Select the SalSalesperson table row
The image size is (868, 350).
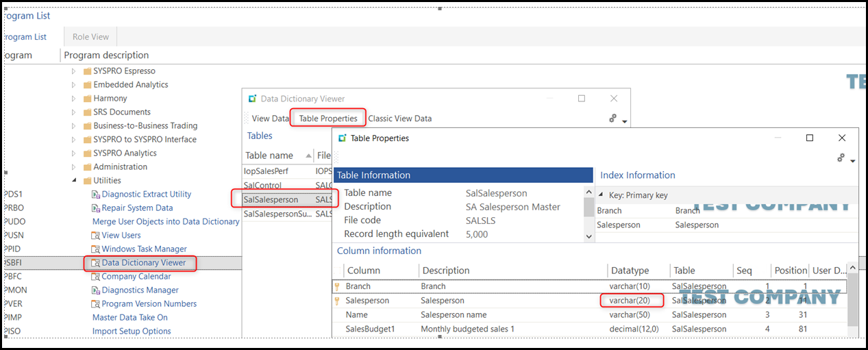click(x=271, y=200)
